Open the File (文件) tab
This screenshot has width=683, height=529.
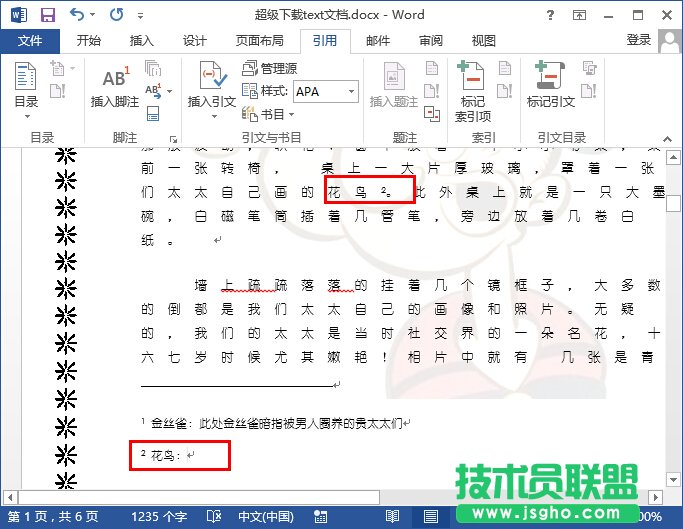pyautogui.click(x=30, y=41)
